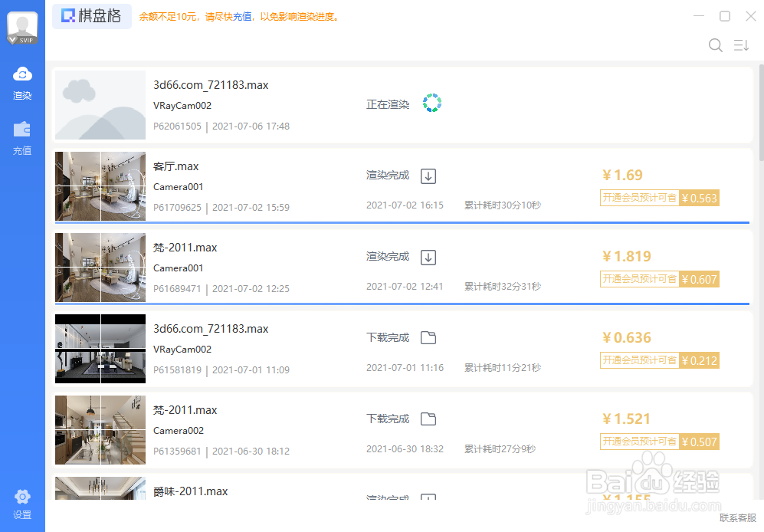The height and width of the screenshot is (532, 764).
Task: Select file name 客厅.max
Action: click(176, 167)
